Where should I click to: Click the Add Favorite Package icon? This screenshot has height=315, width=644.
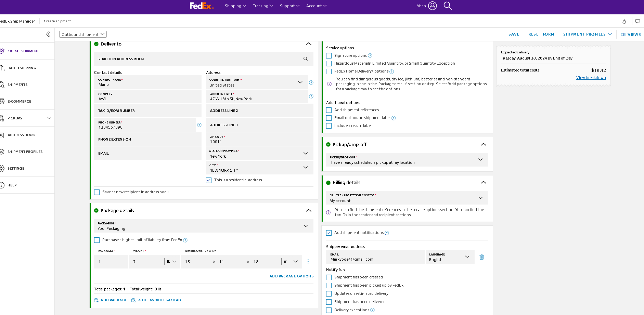coord(133,300)
